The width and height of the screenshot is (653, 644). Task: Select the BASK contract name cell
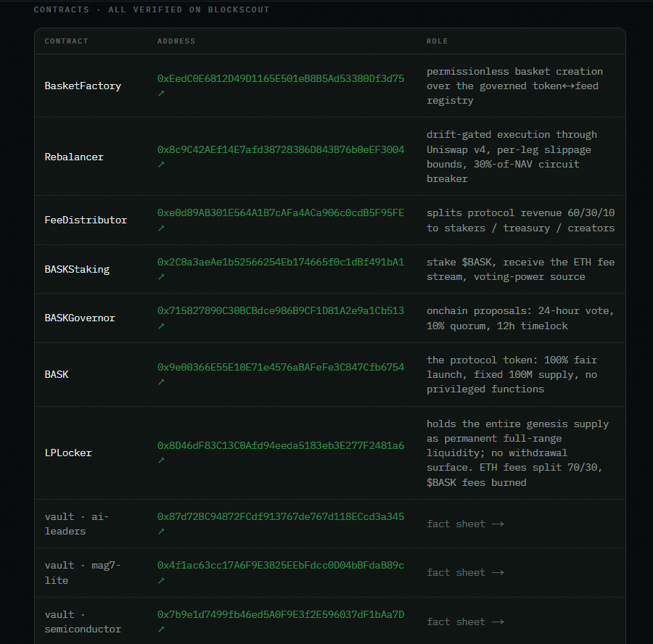coord(57,375)
